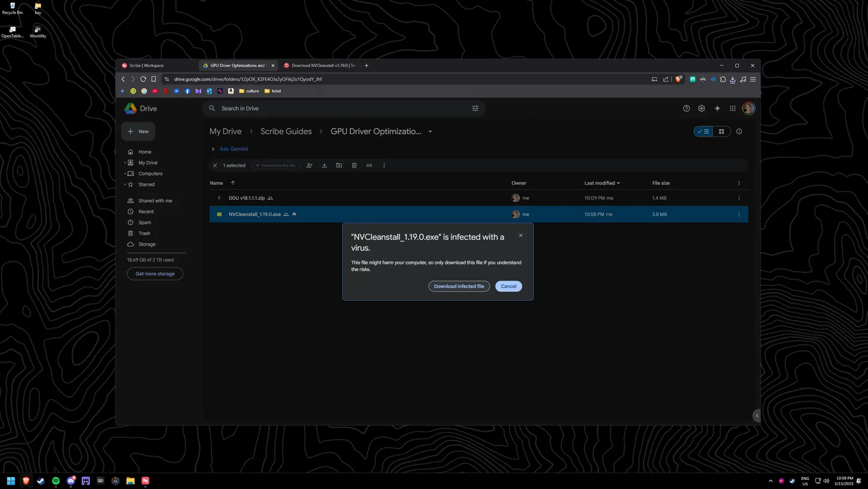Click Get more storage button
Screen dimensions: 868x489
[x=155, y=274]
